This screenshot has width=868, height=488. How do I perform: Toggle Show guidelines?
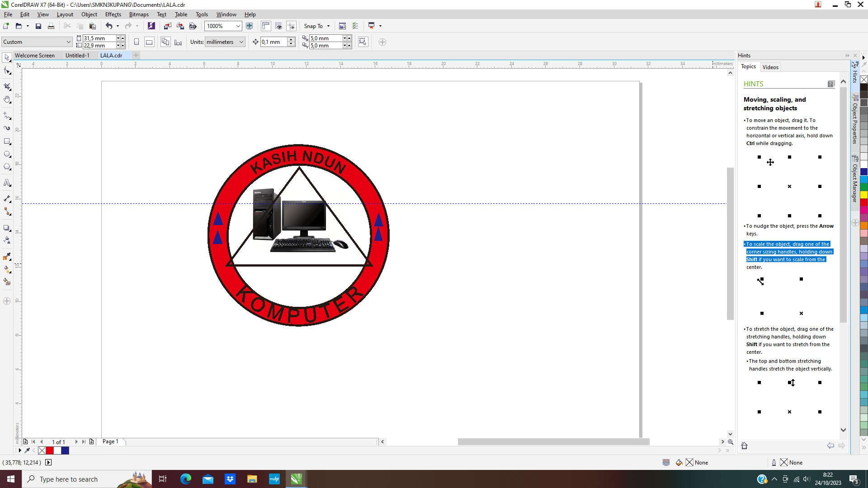291,26
